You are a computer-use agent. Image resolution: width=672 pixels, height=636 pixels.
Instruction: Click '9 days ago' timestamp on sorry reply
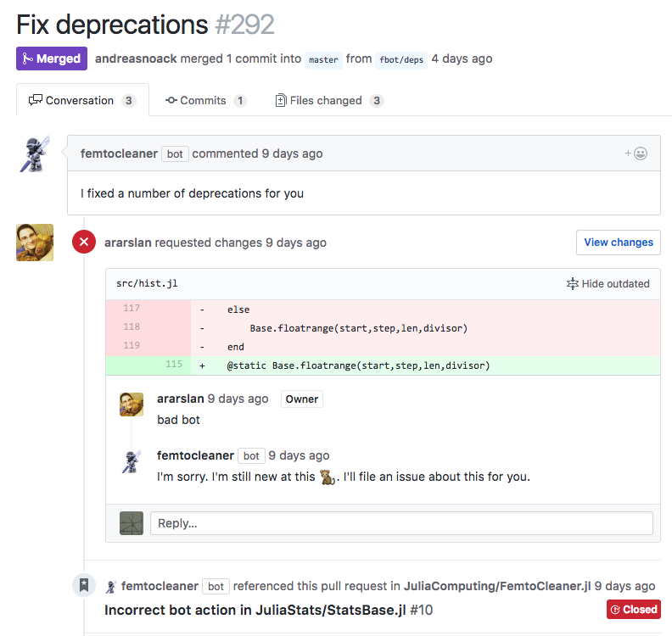coord(300,455)
